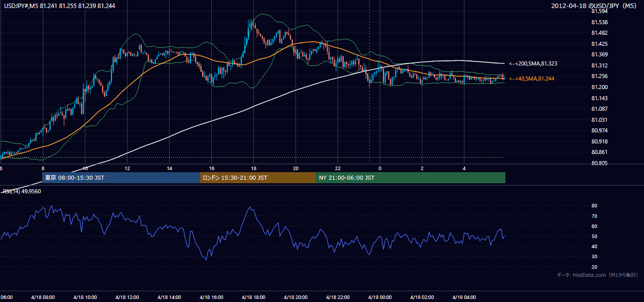
Task: Click the RSI 30 level label
Action: (x=594, y=257)
